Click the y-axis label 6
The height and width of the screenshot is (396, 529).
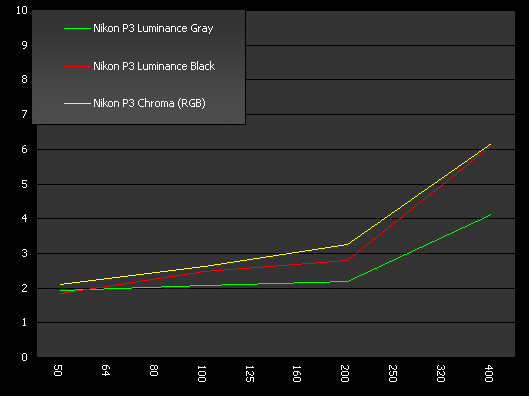pyautogui.click(x=24, y=149)
